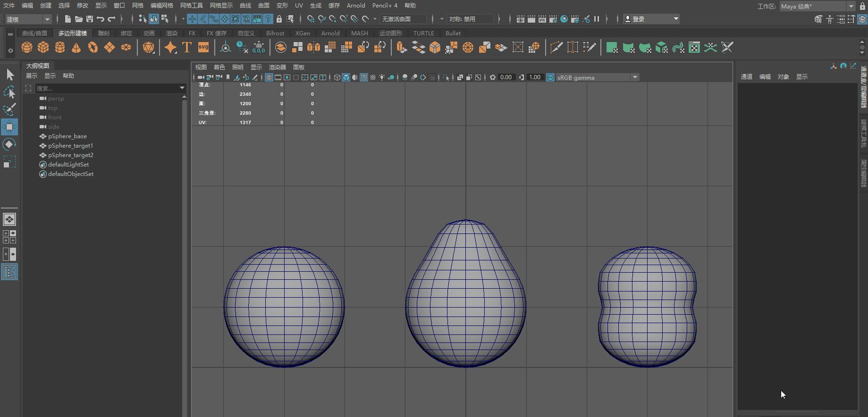
Task: Click the save scene icon
Action: click(90, 19)
